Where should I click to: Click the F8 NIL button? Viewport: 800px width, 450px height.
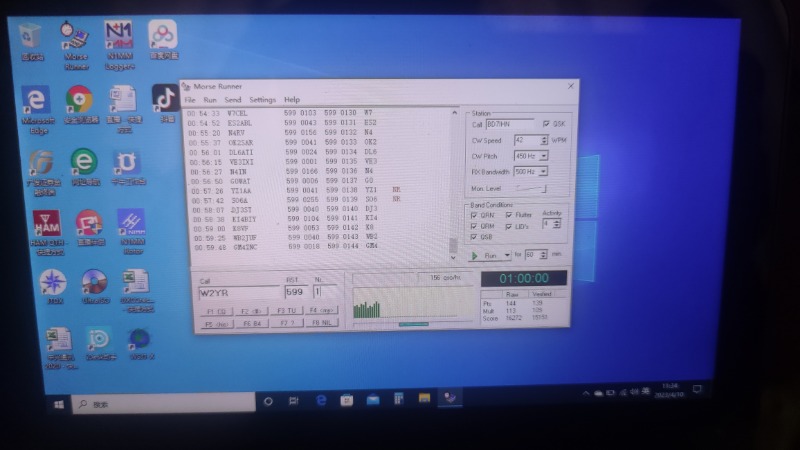(321, 322)
